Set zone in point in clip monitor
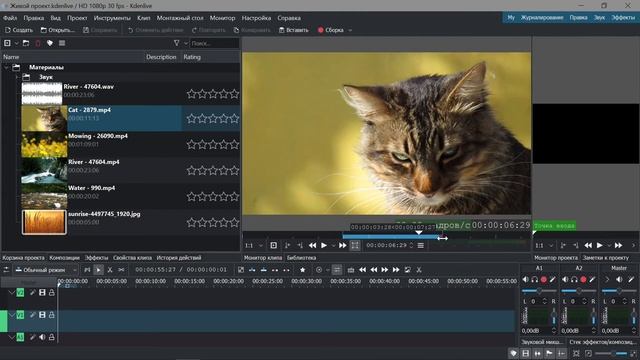Screen dimensions: 640x360 287,245
